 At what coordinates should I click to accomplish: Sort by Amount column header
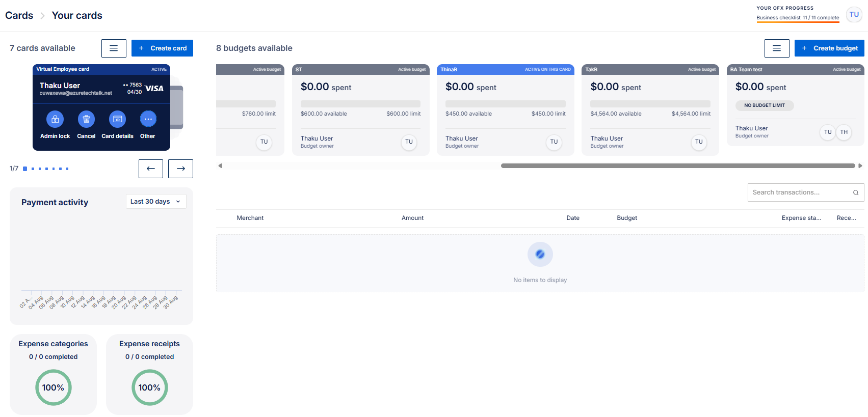(x=412, y=218)
